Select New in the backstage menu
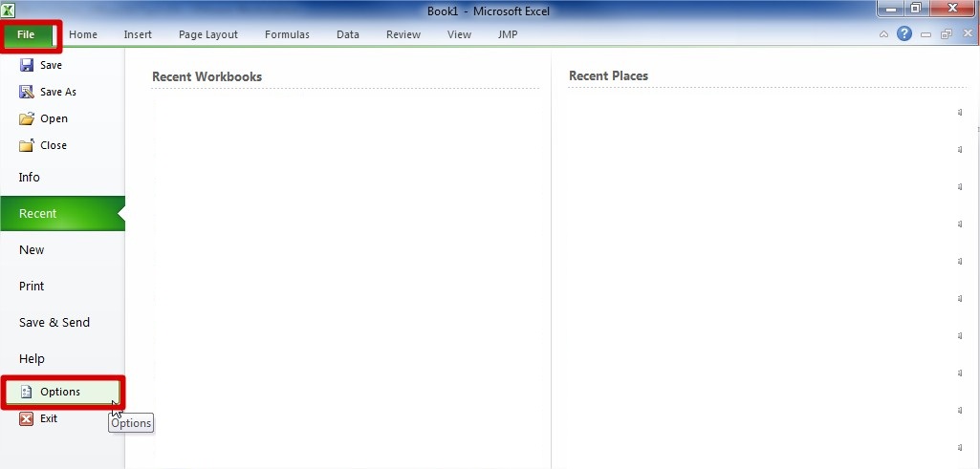This screenshot has height=469, width=980. pyautogui.click(x=32, y=250)
